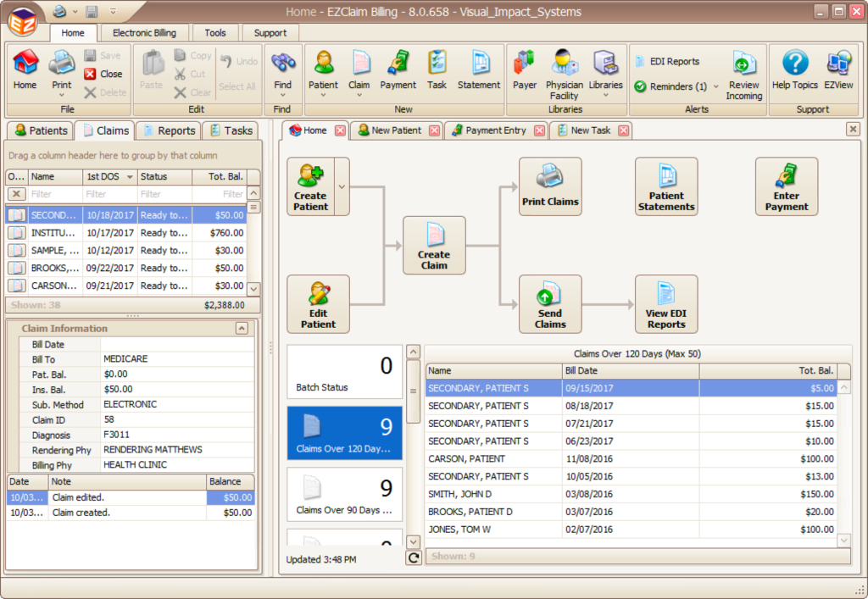This screenshot has width=868, height=599.
Task: Select the Claims Over 120 Days tile
Action: (x=345, y=433)
